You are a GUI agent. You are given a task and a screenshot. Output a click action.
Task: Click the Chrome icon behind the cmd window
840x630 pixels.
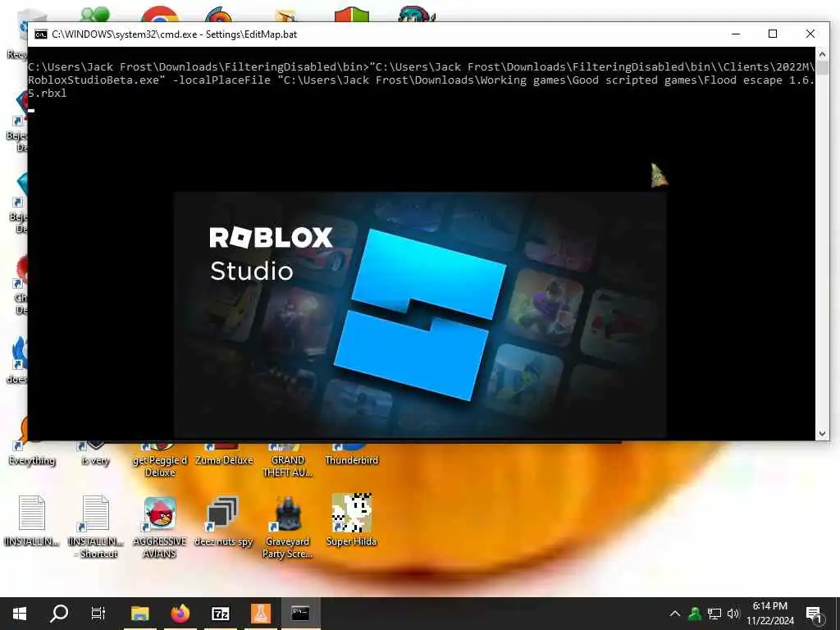160,14
